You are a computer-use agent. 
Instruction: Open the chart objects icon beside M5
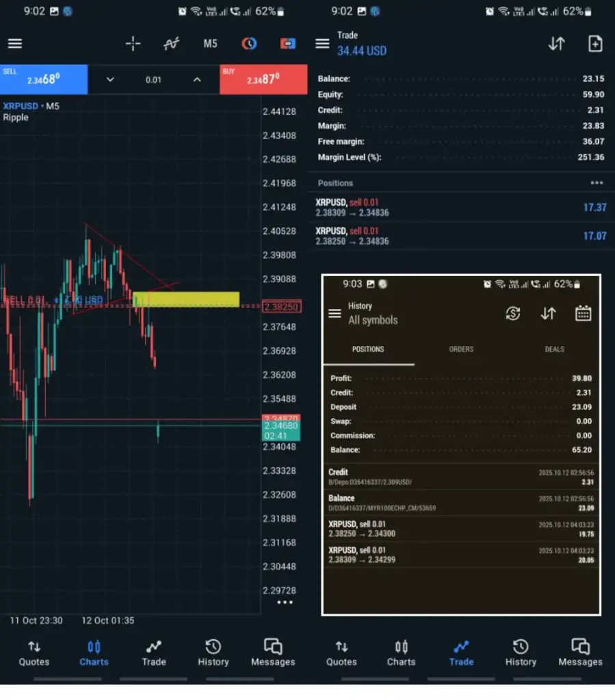(x=249, y=44)
